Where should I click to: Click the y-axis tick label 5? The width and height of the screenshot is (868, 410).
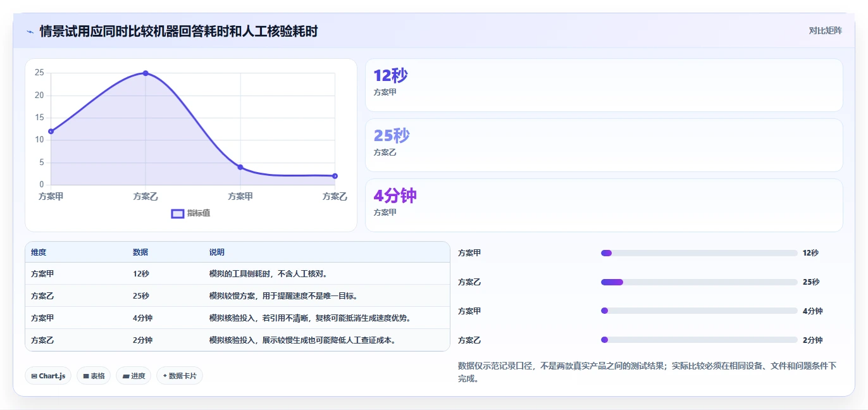[42, 163]
